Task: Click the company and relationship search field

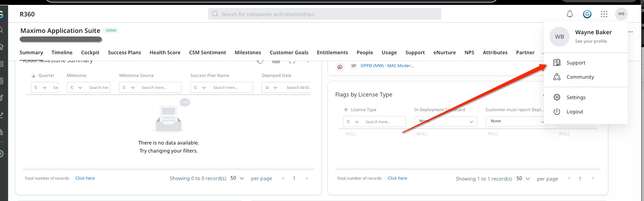Action: [324, 14]
